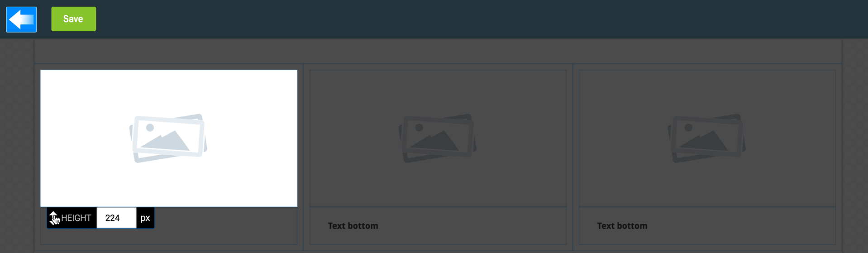Click the checkered margin at the right edge

pos(855,146)
